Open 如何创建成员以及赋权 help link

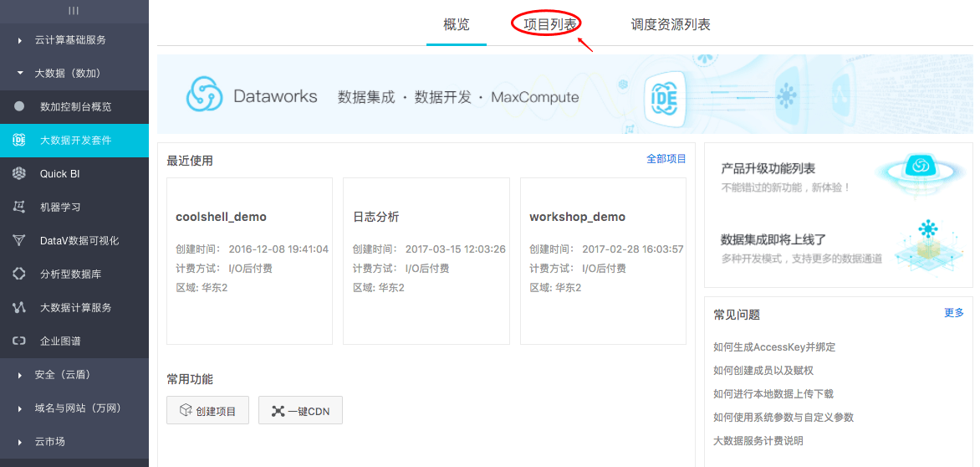(x=763, y=371)
